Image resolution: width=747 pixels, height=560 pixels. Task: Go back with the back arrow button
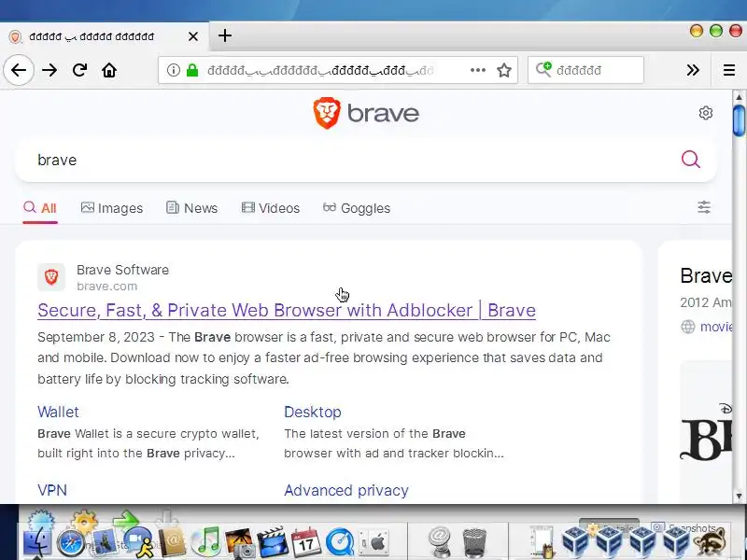click(19, 71)
